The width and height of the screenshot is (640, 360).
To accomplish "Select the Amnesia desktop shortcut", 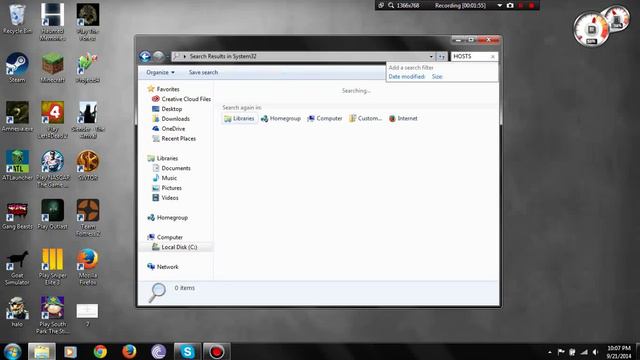I will coord(17,117).
